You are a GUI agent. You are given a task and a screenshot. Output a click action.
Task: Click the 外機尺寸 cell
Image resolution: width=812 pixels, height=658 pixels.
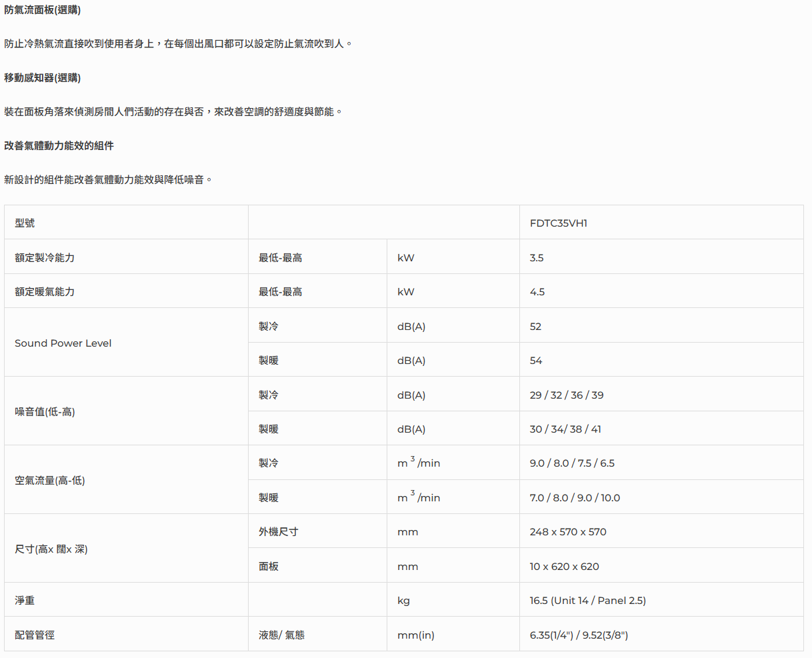tap(278, 532)
